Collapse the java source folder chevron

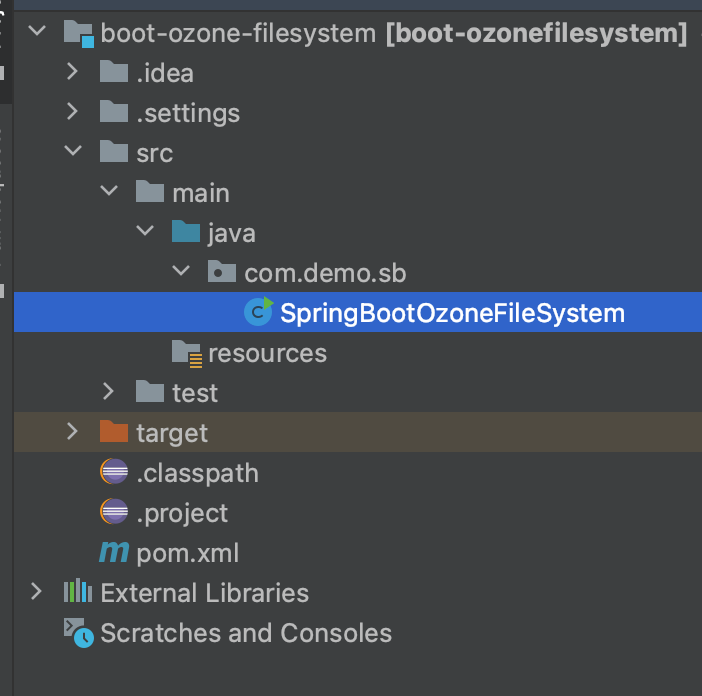pyautogui.click(x=145, y=231)
